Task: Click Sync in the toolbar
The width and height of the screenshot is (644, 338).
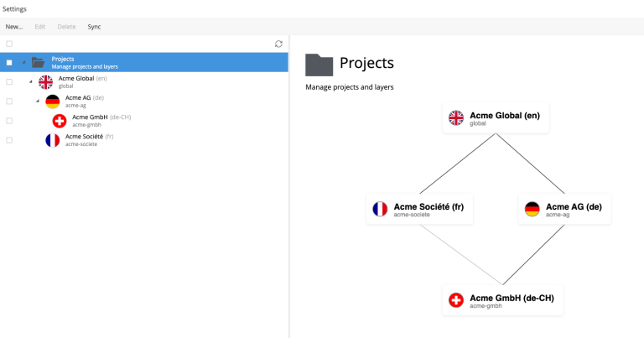Action: (x=94, y=27)
